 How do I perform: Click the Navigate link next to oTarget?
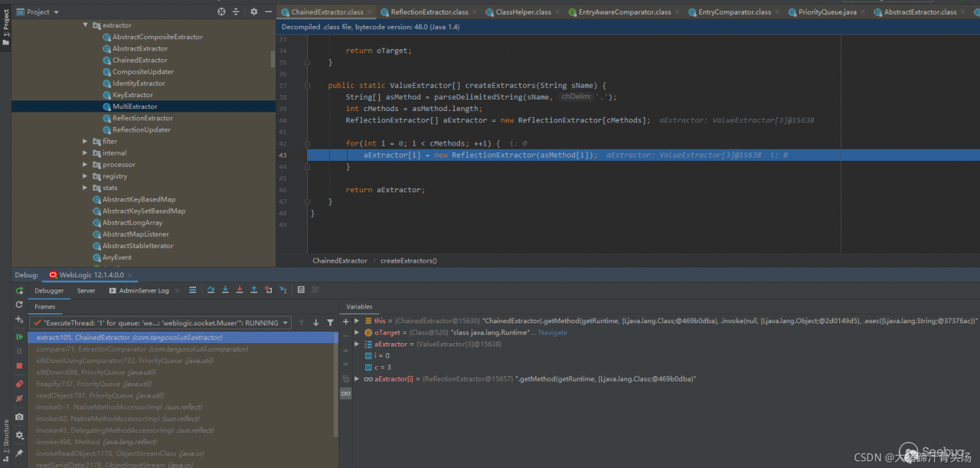pos(553,333)
